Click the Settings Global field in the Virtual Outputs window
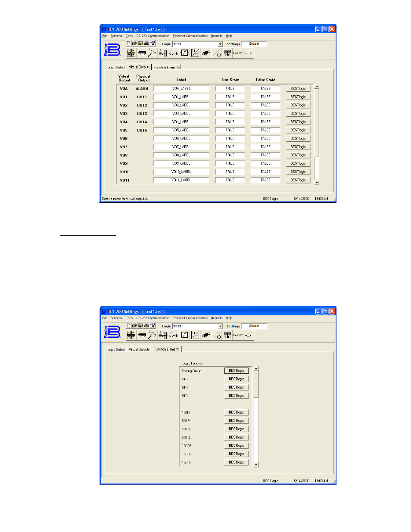This screenshot has height=532, width=411. point(254,44)
